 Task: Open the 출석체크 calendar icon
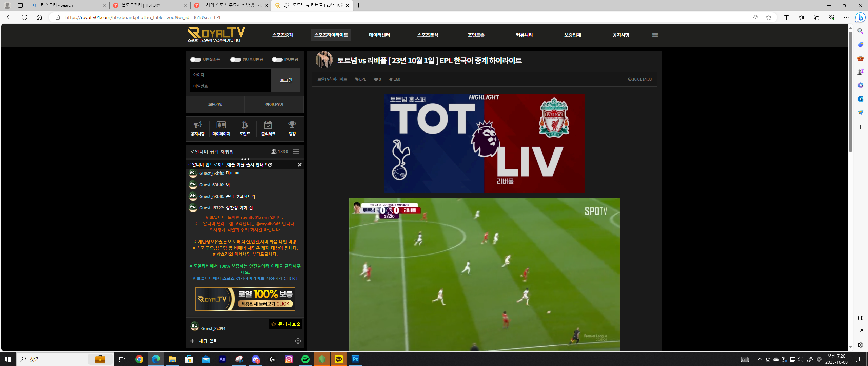(268, 125)
